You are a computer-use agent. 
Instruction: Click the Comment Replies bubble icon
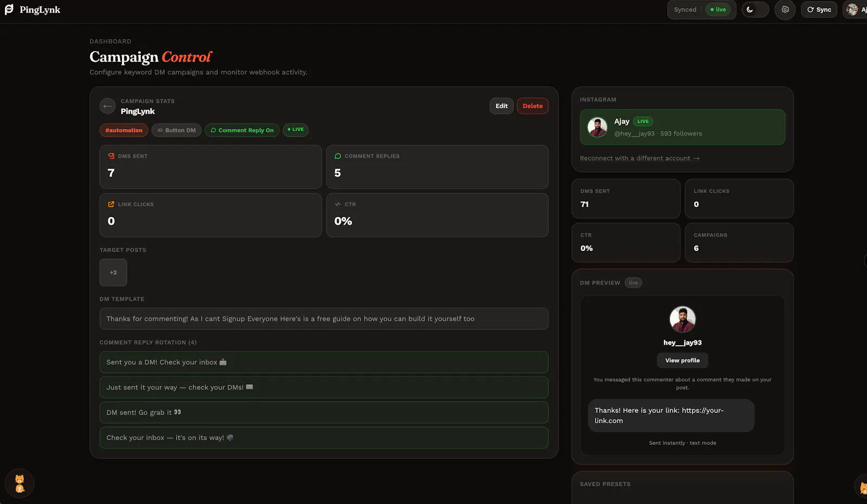[x=338, y=156]
